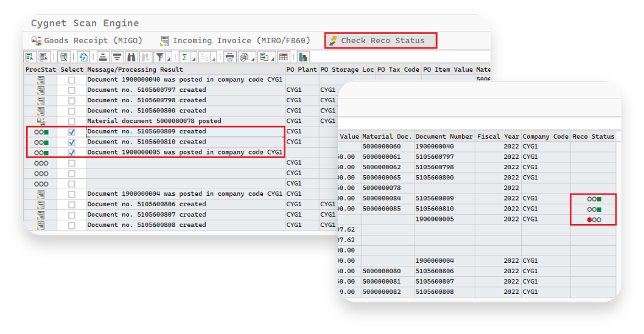
Task: Click the Material Doc. column header
Action: click(x=387, y=136)
